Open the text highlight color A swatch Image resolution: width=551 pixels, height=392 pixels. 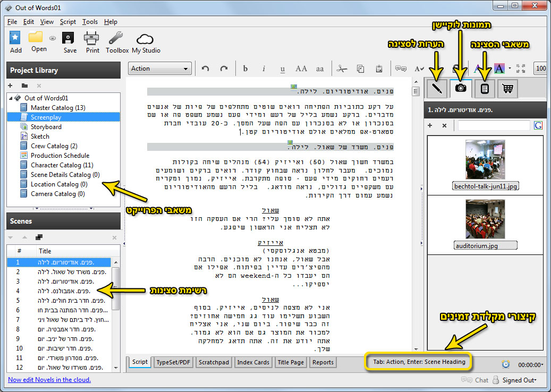(499, 69)
